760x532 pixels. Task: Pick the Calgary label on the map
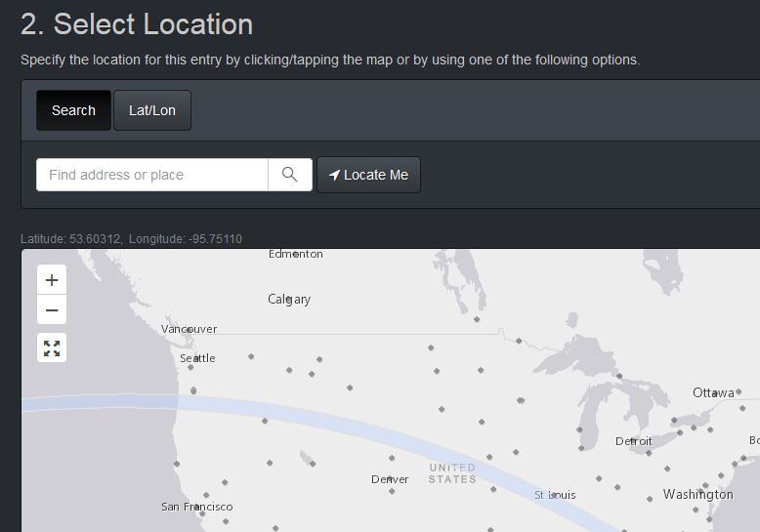point(289,299)
